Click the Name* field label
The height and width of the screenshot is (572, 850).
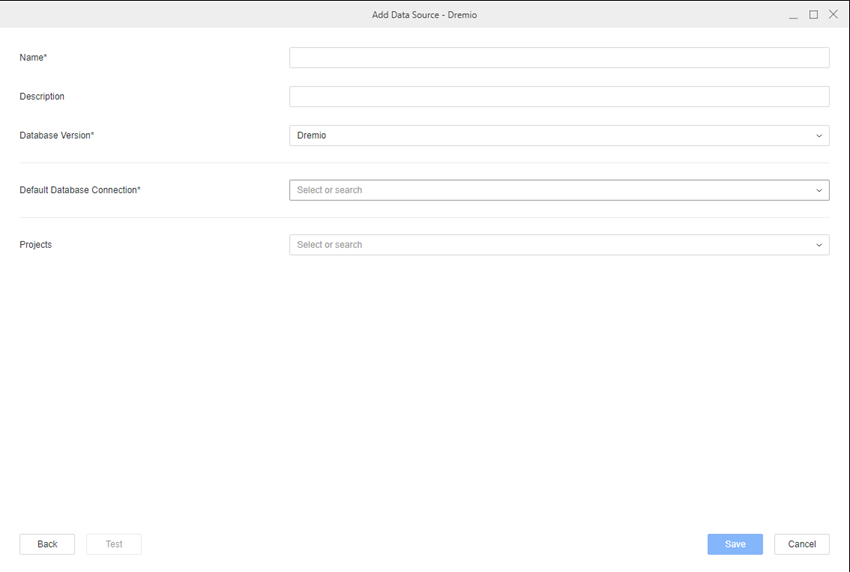[33, 58]
